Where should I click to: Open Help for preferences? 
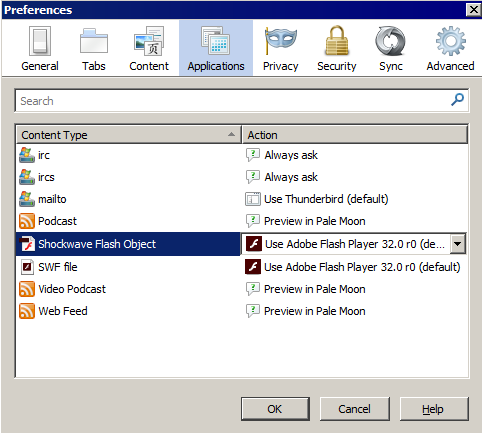point(434,409)
